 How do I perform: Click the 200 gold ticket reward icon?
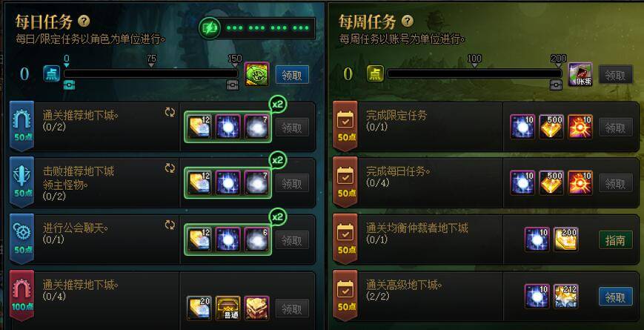[565, 240]
